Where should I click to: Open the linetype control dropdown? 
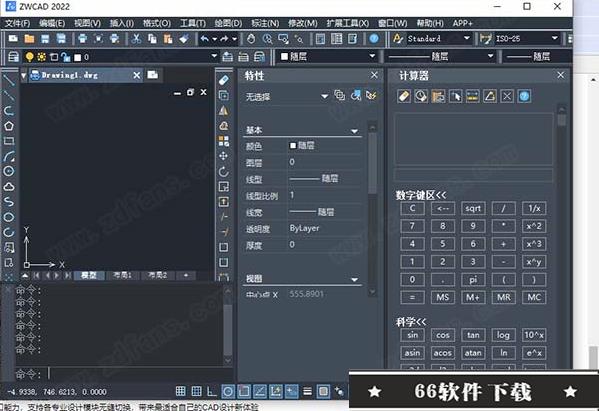click(x=491, y=57)
